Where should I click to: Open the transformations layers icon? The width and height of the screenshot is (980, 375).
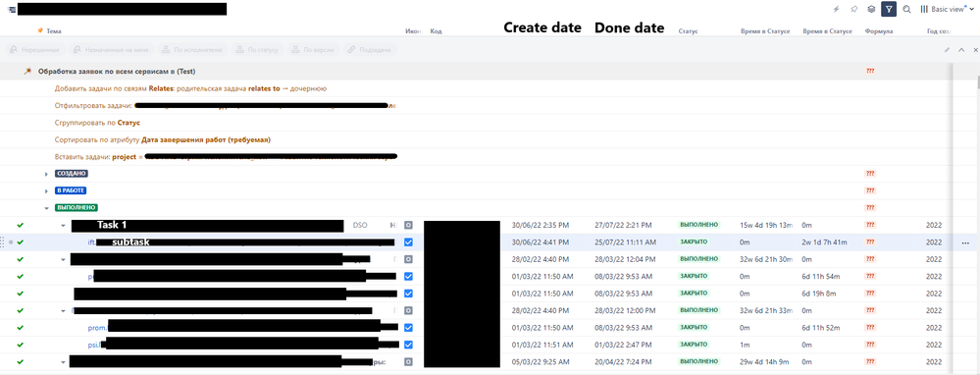[x=871, y=10]
